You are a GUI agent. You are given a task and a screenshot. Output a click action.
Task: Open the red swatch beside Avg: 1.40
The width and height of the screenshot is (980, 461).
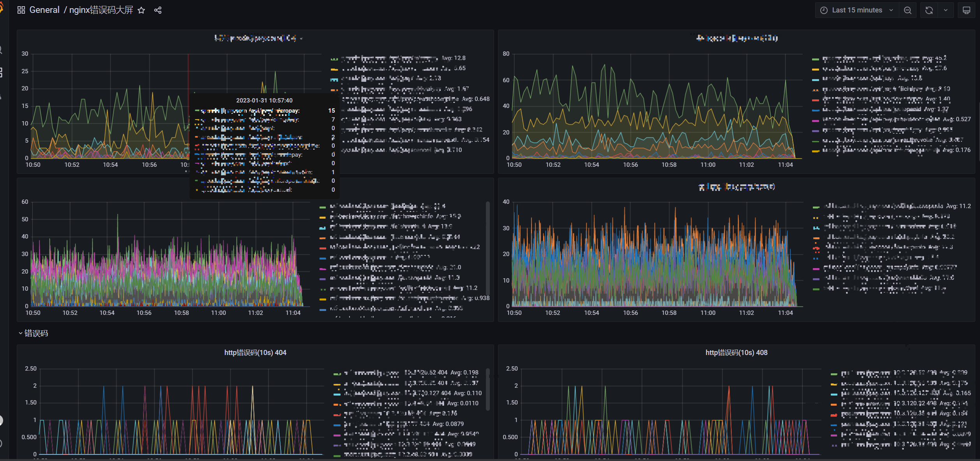[x=816, y=100]
